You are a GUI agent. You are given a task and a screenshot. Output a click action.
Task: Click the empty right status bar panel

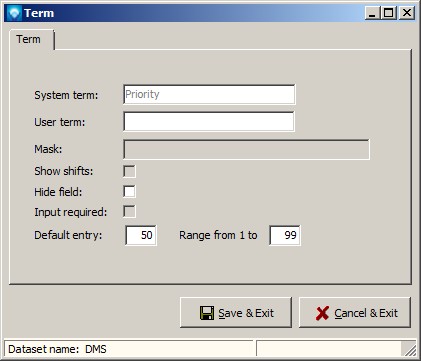tap(330, 349)
